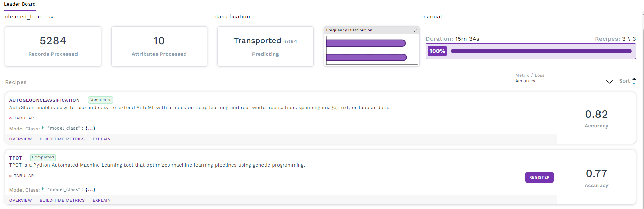Click the classification problem type label
644x209 pixels.
(232, 17)
